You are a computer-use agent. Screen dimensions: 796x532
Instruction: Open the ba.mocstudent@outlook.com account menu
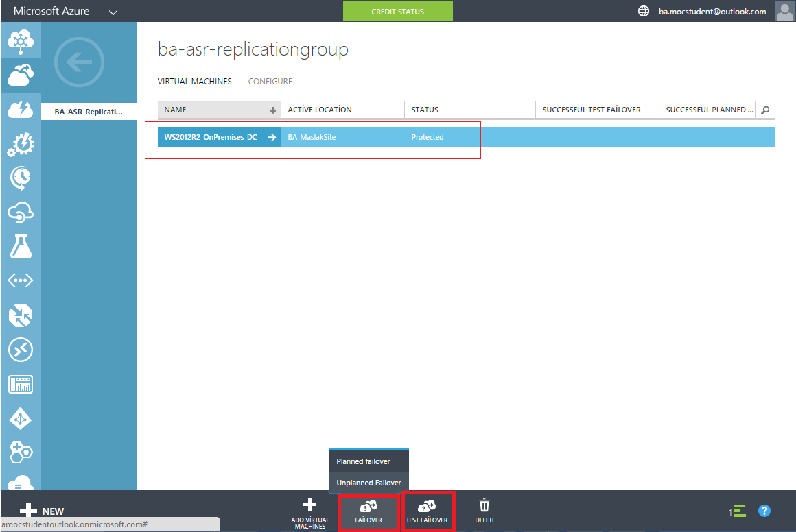click(x=712, y=11)
